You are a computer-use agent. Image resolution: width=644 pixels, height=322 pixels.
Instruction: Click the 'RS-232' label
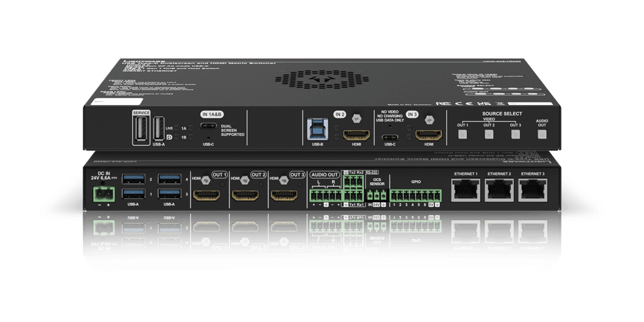pos(372,173)
